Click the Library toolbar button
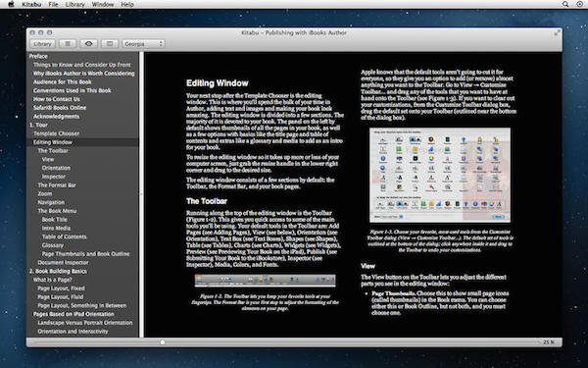The height and width of the screenshot is (368, 588). coord(42,44)
